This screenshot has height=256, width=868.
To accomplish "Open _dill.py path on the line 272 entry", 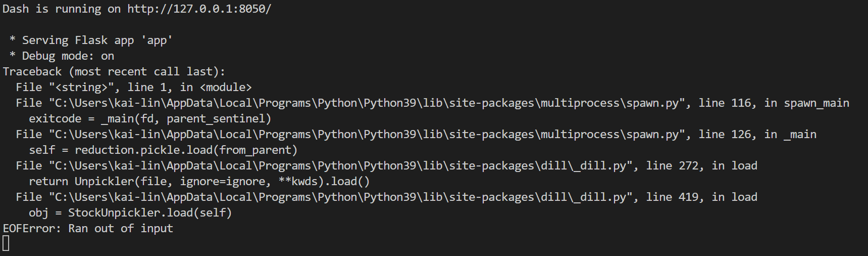I will tap(340, 166).
